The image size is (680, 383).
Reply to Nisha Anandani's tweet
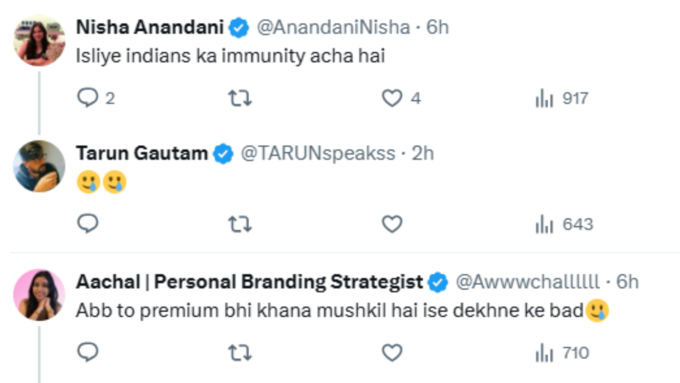pyautogui.click(x=96, y=98)
